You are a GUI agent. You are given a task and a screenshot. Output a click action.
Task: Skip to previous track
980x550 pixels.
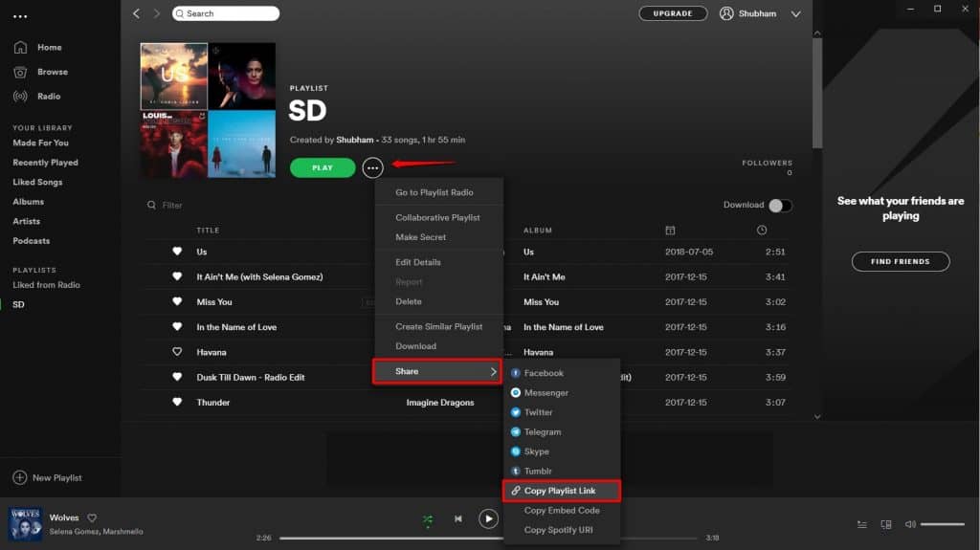pos(458,518)
